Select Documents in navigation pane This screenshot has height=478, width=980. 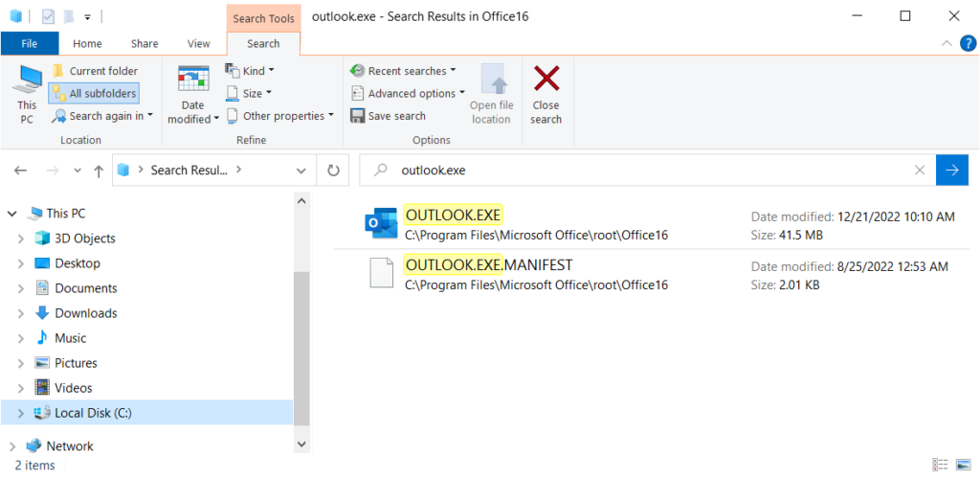[86, 288]
